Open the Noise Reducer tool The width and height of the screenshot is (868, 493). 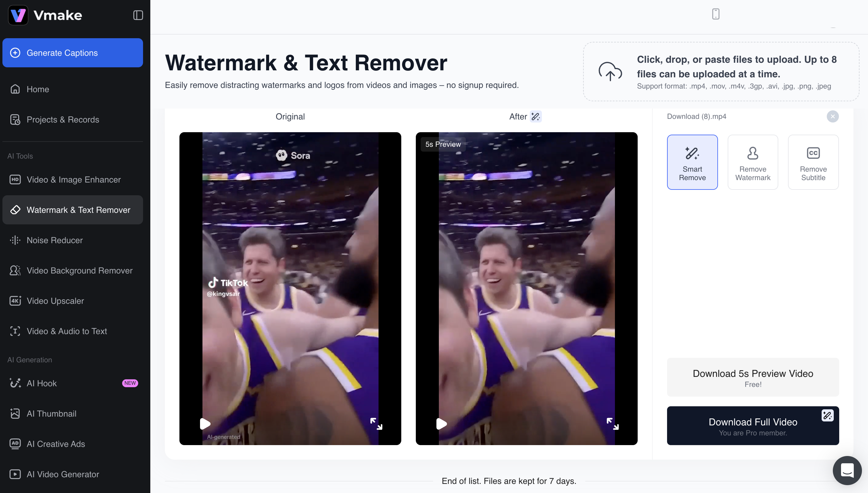pos(55,240)
